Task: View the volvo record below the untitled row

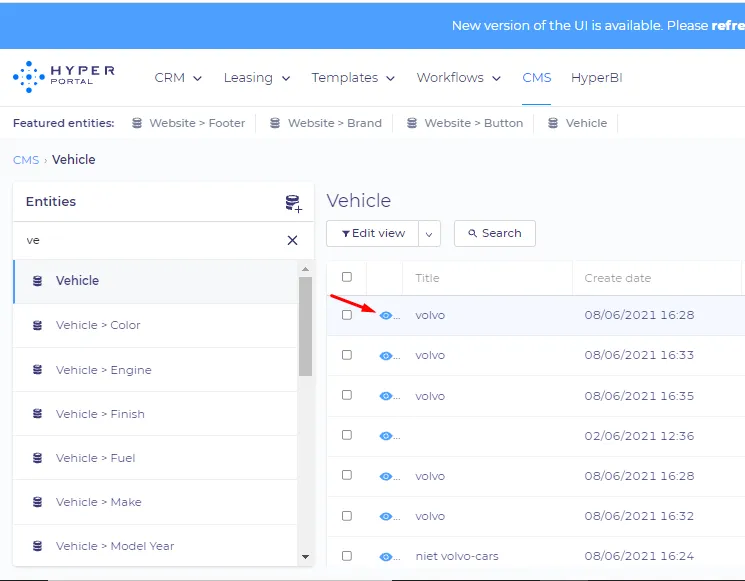Action: tap(386, 476)
